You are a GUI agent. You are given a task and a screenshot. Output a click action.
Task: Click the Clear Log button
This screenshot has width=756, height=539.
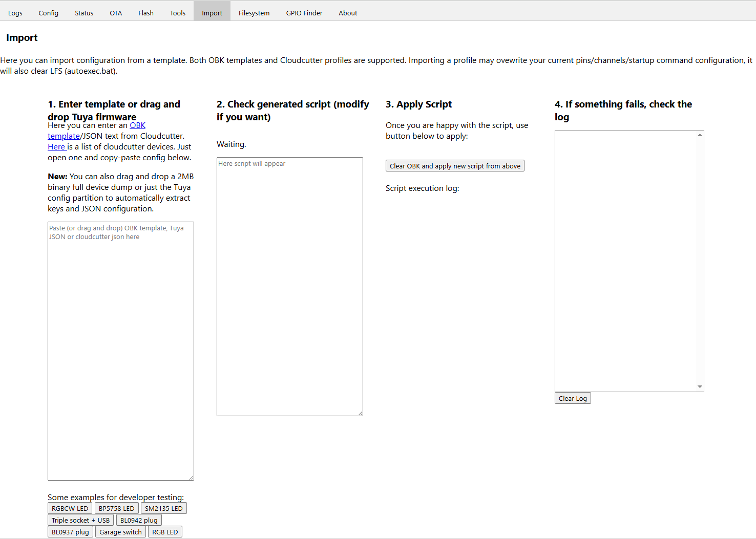tap(573, 398)
